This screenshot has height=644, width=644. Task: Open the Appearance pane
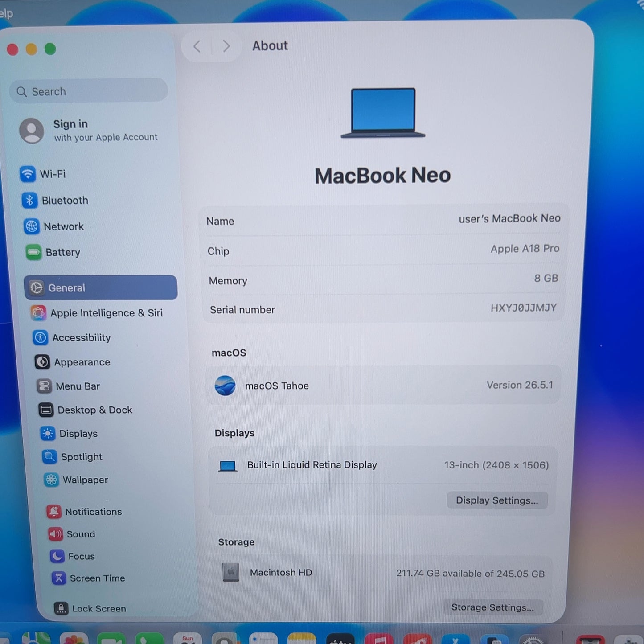(x=72, y=362)
